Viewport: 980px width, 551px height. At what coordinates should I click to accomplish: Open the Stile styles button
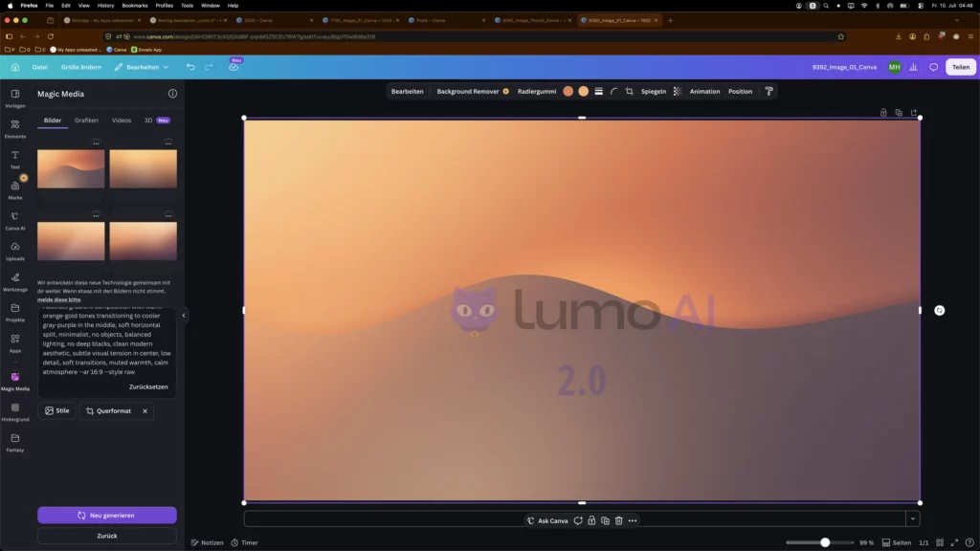click(x=56, y=410)
